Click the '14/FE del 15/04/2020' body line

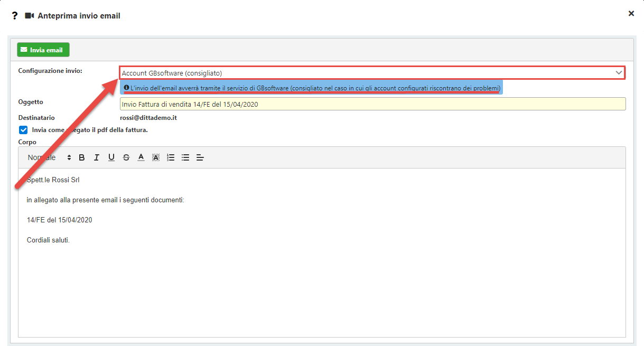(59, 220)
